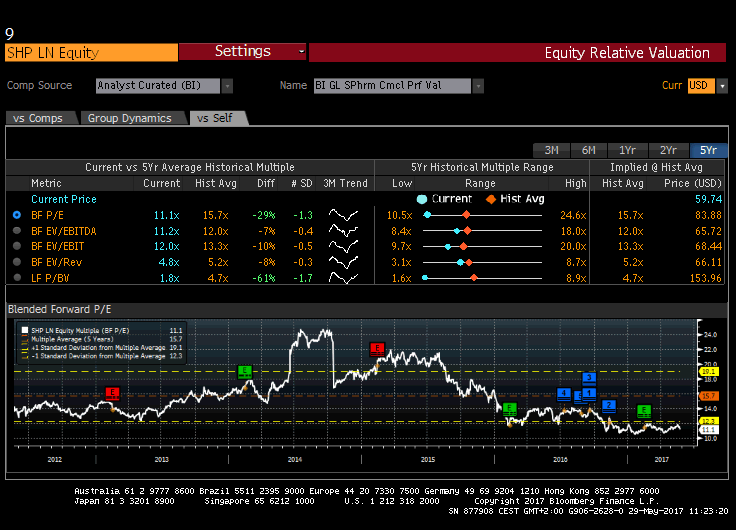The image size is (736, 530).
Task: Click the orange Hist Avg legend diamond
Action: pos(491,199)
